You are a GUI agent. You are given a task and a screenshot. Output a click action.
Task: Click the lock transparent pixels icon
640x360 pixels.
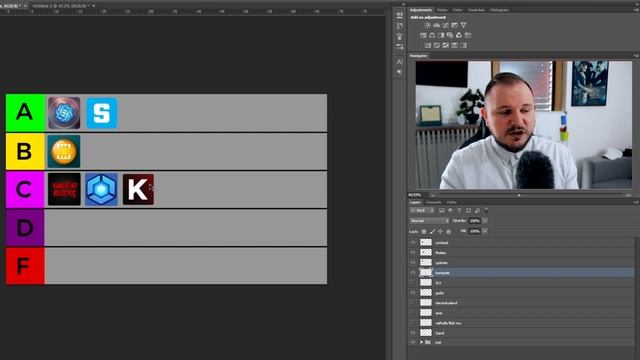point(424,231)
